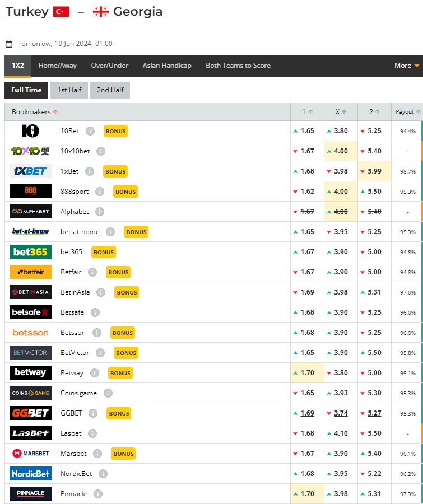Sort by Bookmakers column
Viewport: 423px width, 504px height.
[x=35, y=112]
